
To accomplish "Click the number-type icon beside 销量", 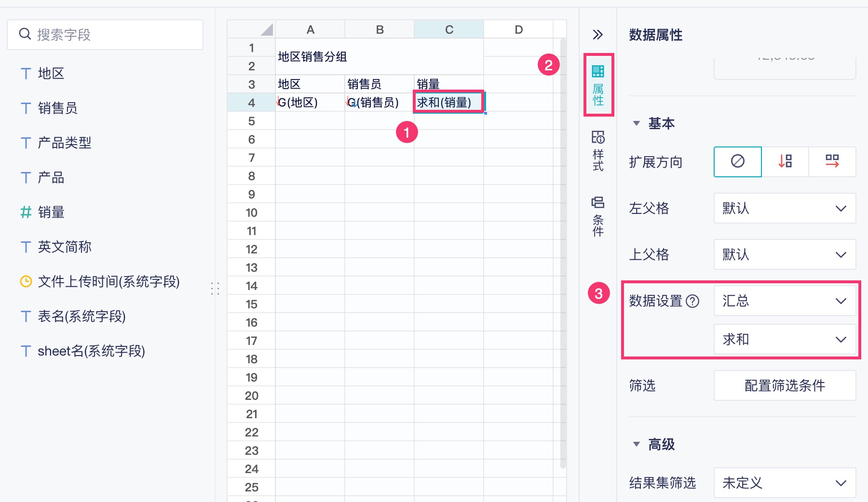I will [26, 212].
